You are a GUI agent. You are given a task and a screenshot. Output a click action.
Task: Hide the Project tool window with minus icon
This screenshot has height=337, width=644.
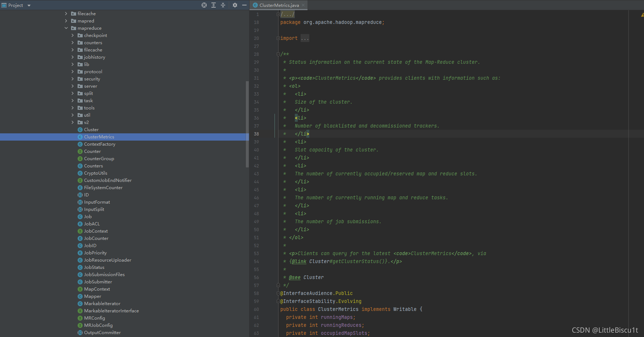[244, 5]
